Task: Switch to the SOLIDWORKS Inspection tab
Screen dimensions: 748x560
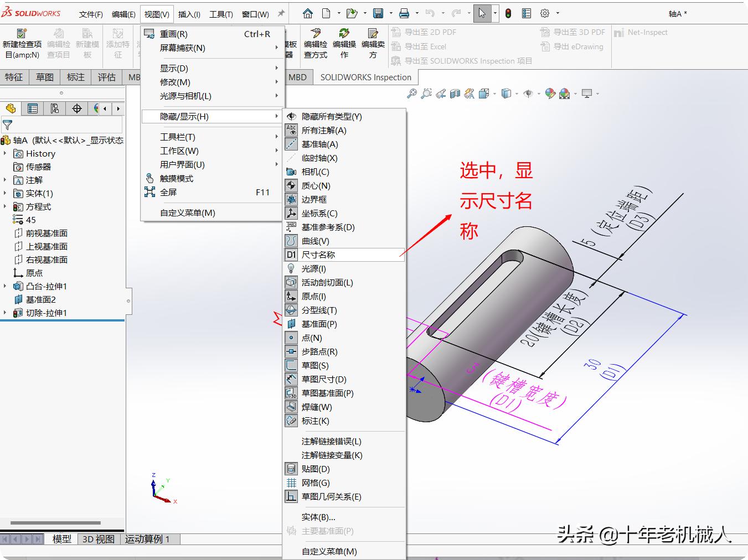Action: 365,77
